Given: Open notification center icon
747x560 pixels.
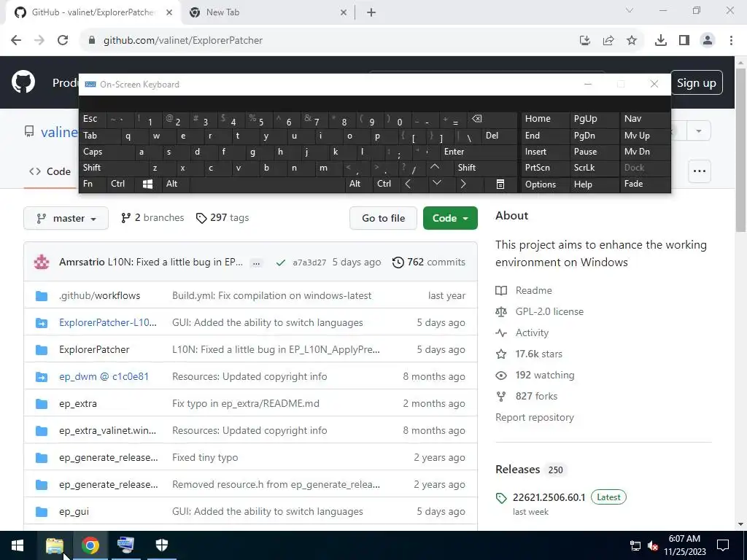Looking at the screenshot, I should point(723,545).
